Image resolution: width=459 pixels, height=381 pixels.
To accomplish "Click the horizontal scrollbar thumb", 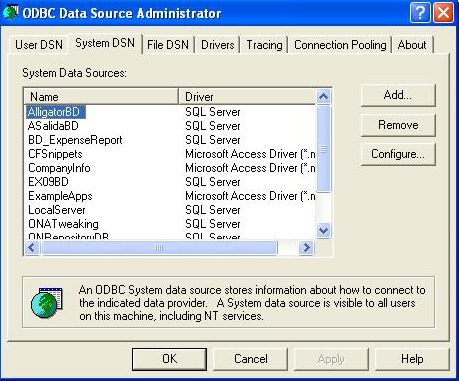I will 159,248.
